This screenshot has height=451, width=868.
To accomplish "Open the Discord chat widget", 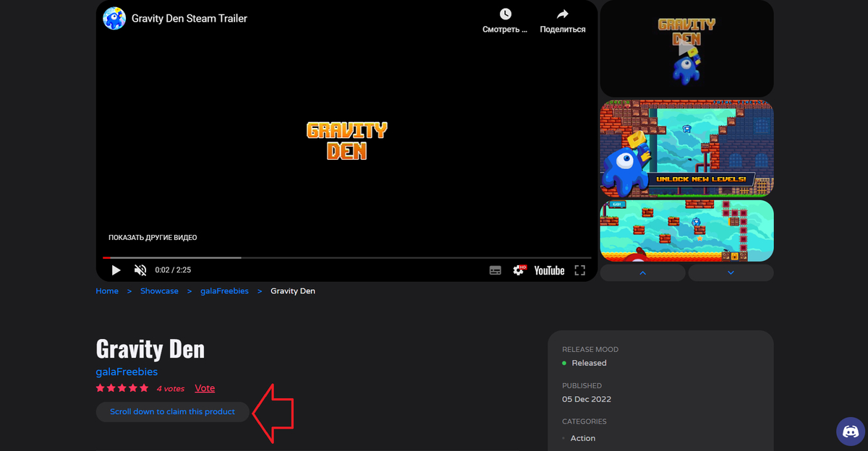I will (851, 431).
